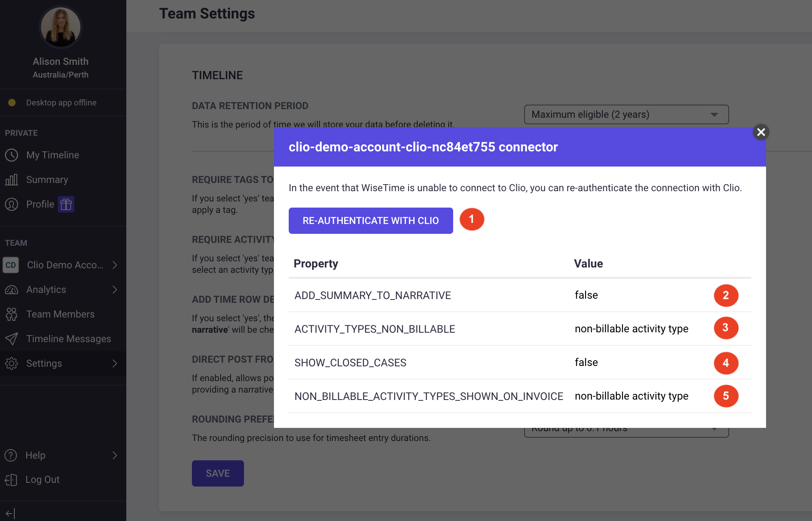This screenshot has width=812, height=521.
Task: Open the Clio Demo Account team icon
Action: [11, 265]
